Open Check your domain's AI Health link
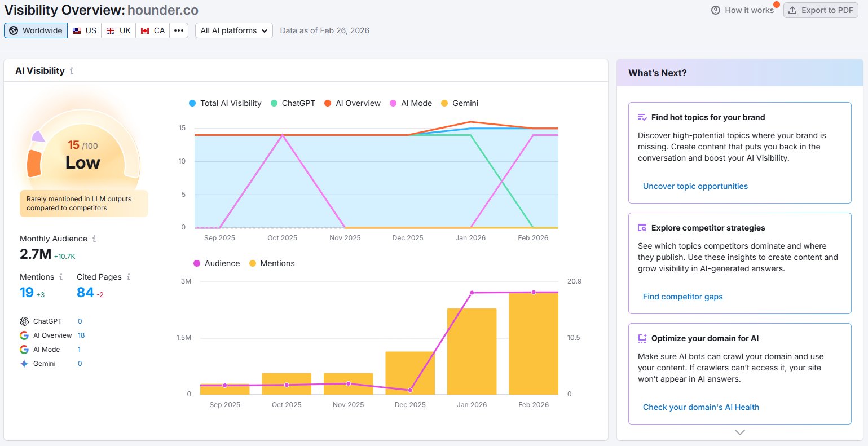The image size is (868, 446). tap(701, 407)
